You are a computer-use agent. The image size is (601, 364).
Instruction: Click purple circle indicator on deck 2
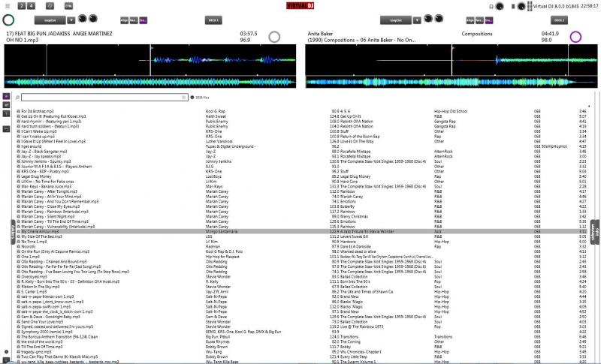pyautogui.click(x=575, y=37)
